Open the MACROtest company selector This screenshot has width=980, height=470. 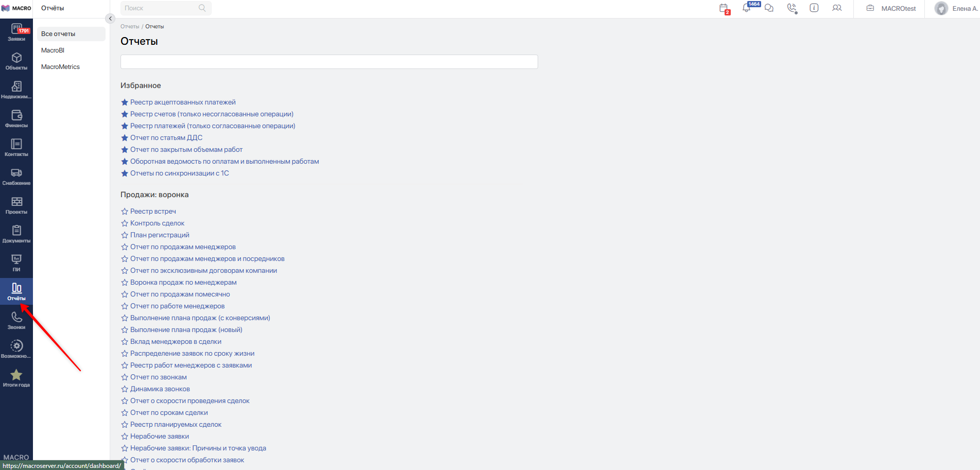(x=891, y=9)
